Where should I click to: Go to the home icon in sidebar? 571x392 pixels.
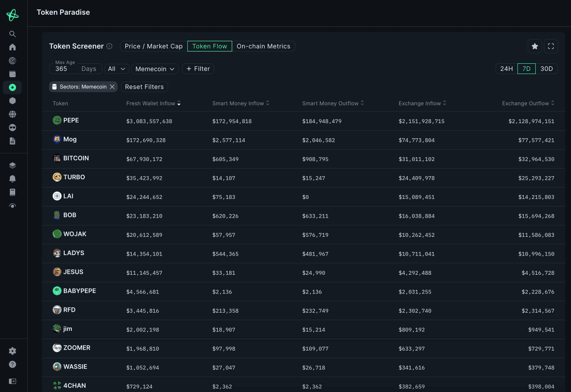point(12,47)
